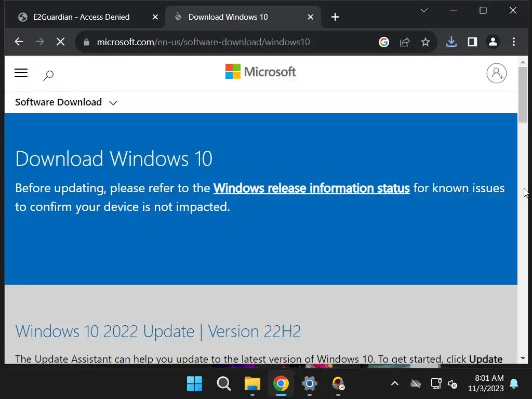Screen dimensions: 532x399
Task: Open the Chrome shield app on taskbar
Action: (x=338, y=384)
